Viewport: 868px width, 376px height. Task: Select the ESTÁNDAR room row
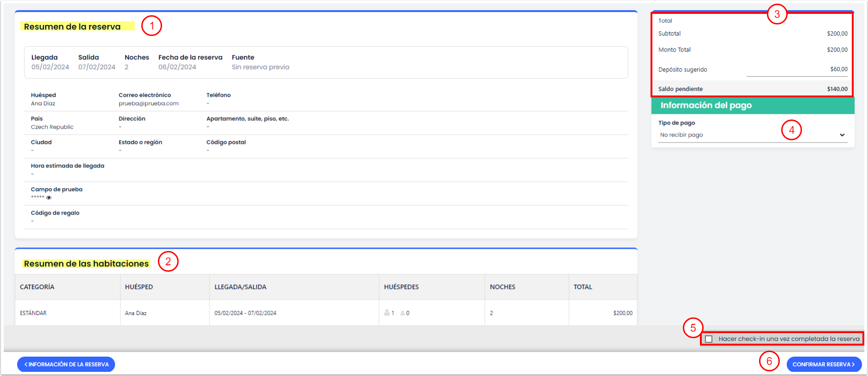point(33,313)
